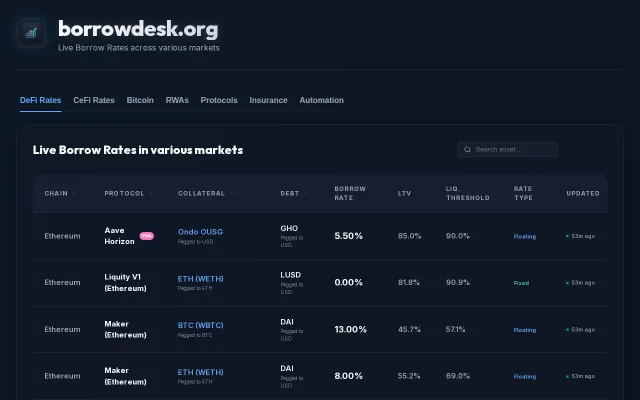Click the 55.2% LTV value
This screenshot has width=640, height=400.
[409, 376]
